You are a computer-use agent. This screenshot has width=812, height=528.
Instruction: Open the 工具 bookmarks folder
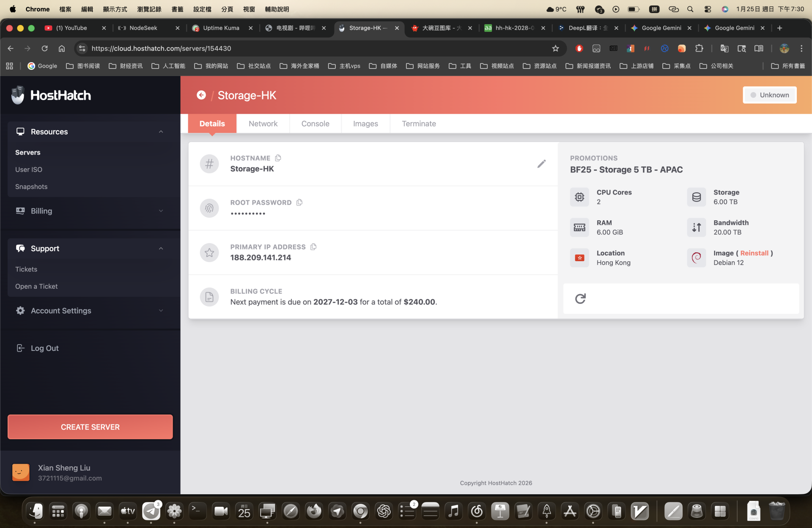[x=460, y=66]
